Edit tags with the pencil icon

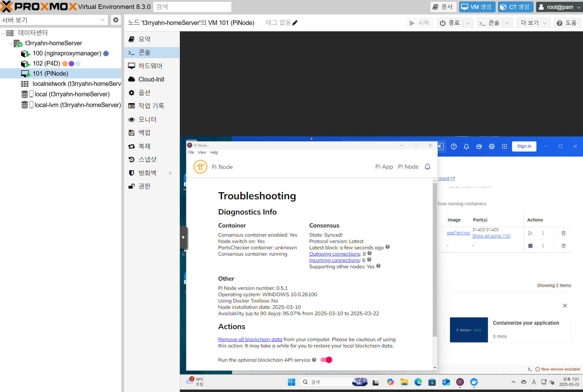point(295,23)
